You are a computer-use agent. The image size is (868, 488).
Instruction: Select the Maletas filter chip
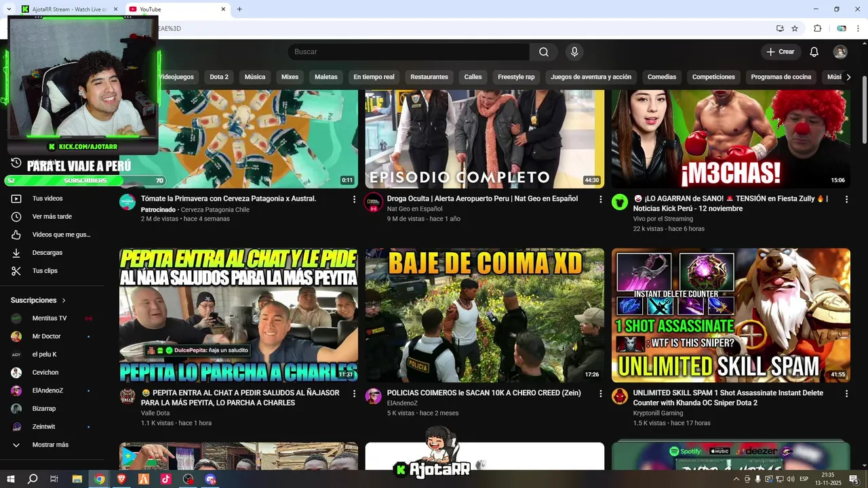coord(326,77)
